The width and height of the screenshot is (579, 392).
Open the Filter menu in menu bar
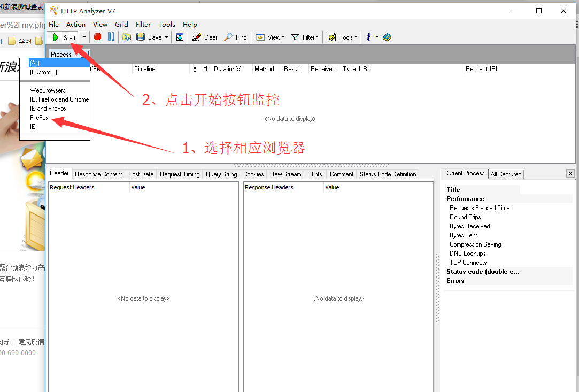pyautogui.click(x=143, y=25)
